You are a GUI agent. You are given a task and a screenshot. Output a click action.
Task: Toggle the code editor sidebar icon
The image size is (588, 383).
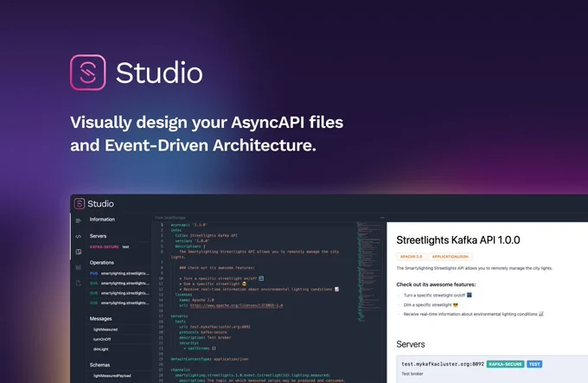[x=79, y=237]
